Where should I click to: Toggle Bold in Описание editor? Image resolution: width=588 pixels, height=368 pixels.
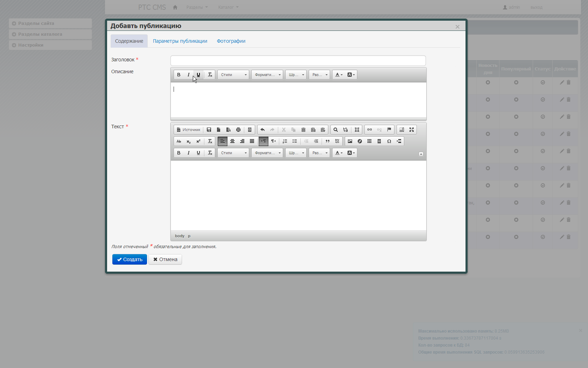click(x=179, y=75)
